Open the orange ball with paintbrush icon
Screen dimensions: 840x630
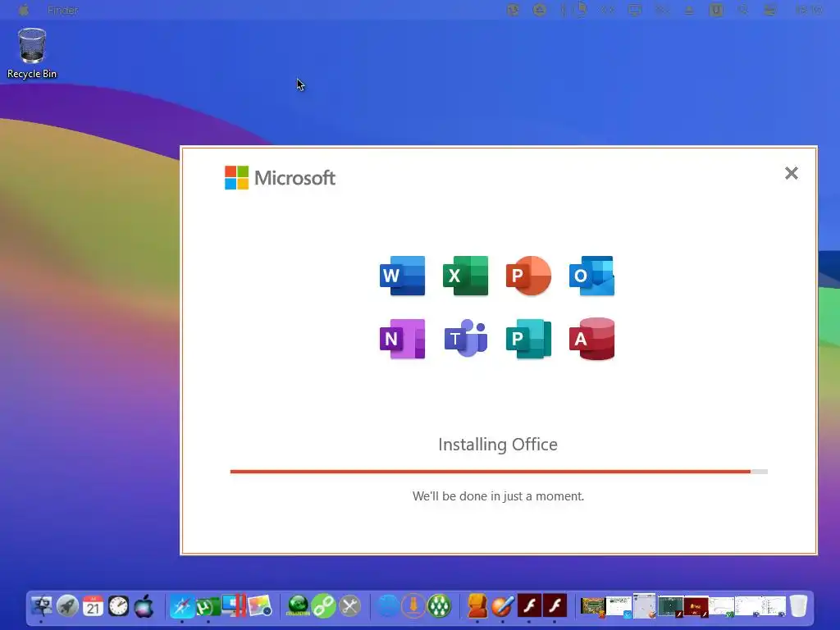point(503,606)
